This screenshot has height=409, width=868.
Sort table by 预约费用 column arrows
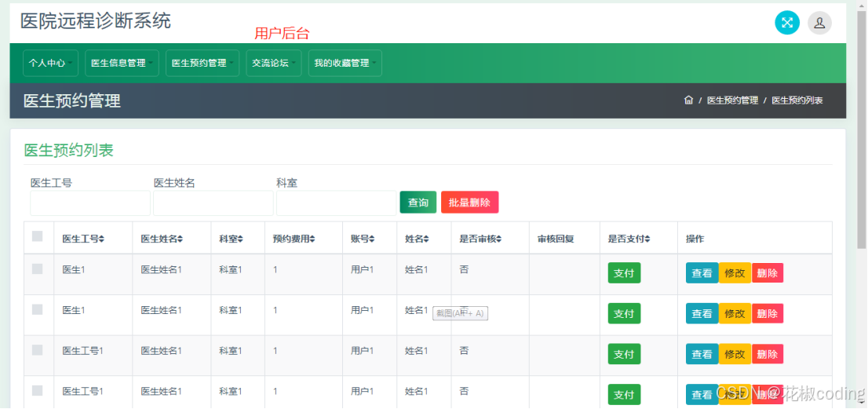click(x=312, y=239)
